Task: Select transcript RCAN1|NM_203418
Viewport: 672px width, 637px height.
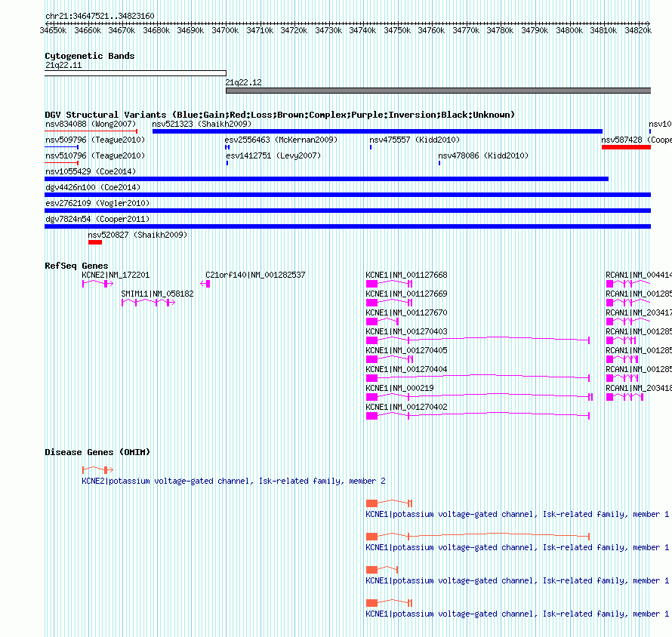Action: pyautogui.click(x=639, y=388)
